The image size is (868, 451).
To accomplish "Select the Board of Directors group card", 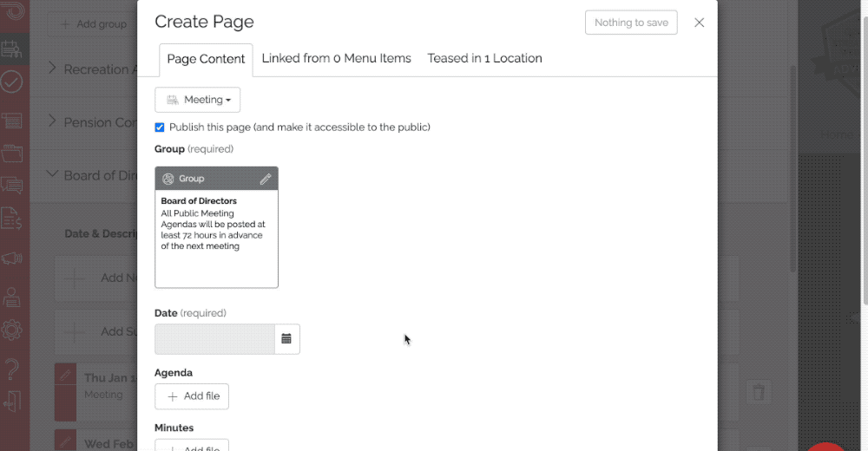I will pos(216,227).
